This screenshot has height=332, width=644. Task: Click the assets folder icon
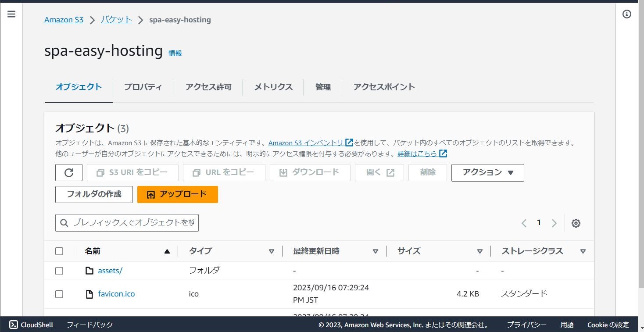click(x=89, y=271)
